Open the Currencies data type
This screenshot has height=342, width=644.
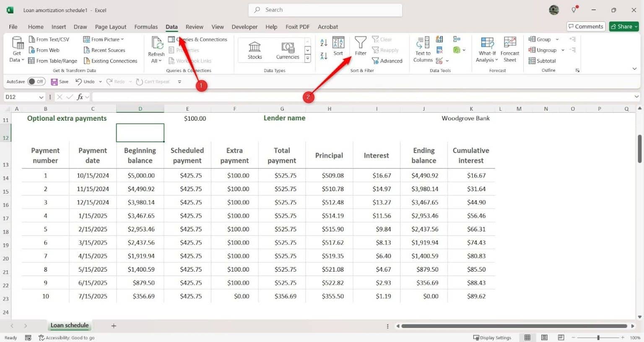point(287,49)
